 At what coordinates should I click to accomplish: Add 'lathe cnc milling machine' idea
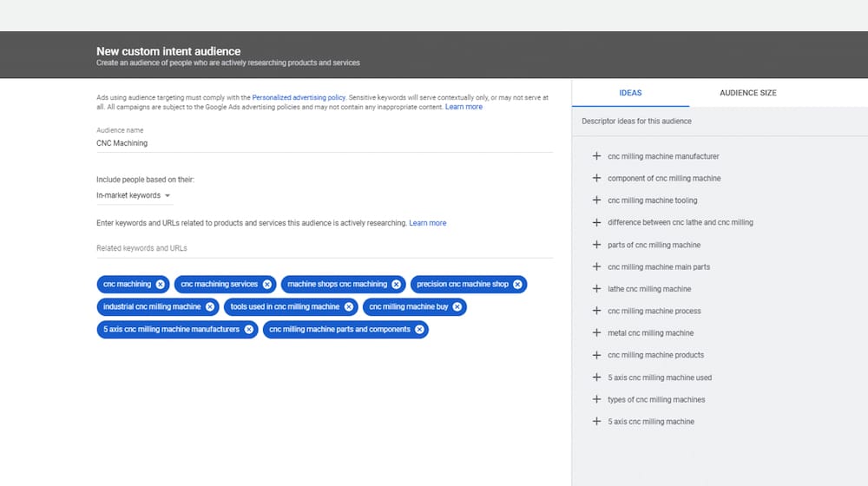(x=596, y=289)
